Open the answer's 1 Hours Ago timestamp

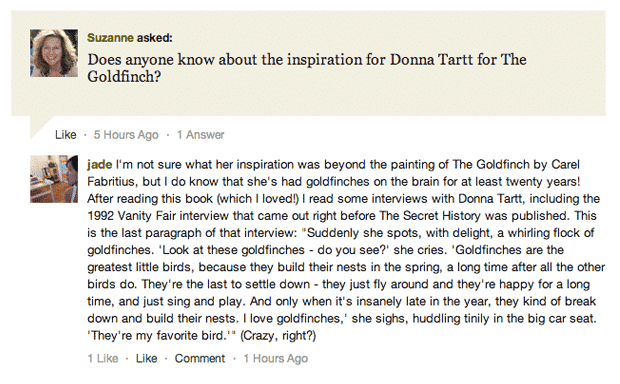tap(276, 358)
